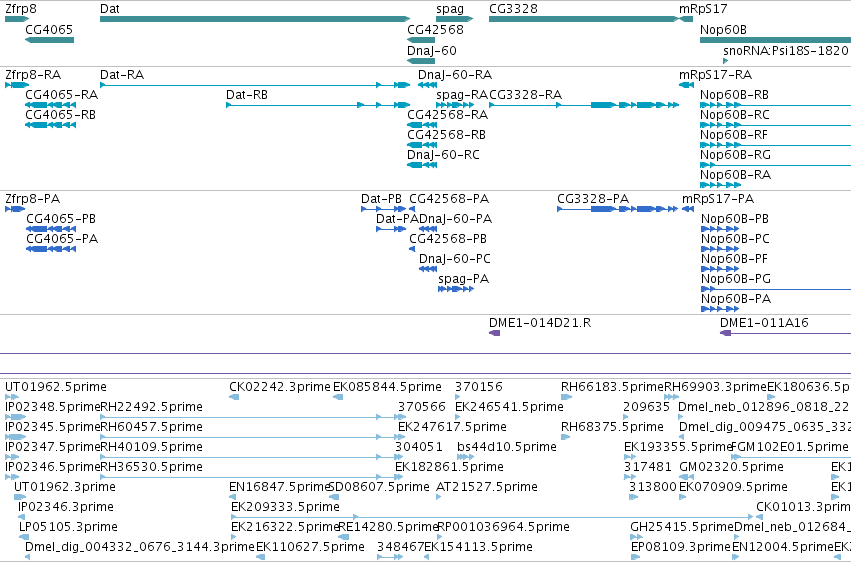
Task: Select the bs44d10.5prime EST label
Action: click(507, 448)
